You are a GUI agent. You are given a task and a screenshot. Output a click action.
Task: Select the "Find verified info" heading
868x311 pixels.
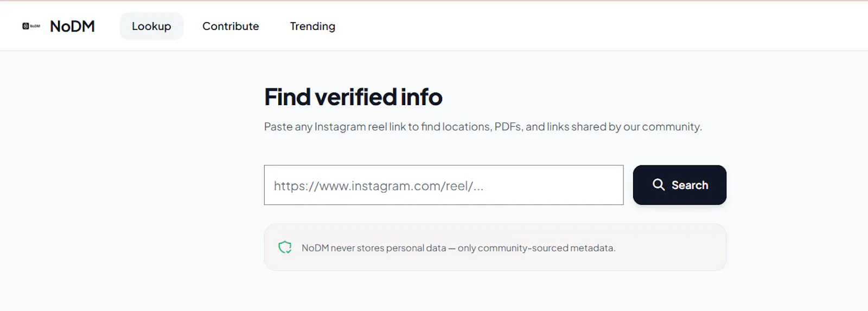pos(353,97)
